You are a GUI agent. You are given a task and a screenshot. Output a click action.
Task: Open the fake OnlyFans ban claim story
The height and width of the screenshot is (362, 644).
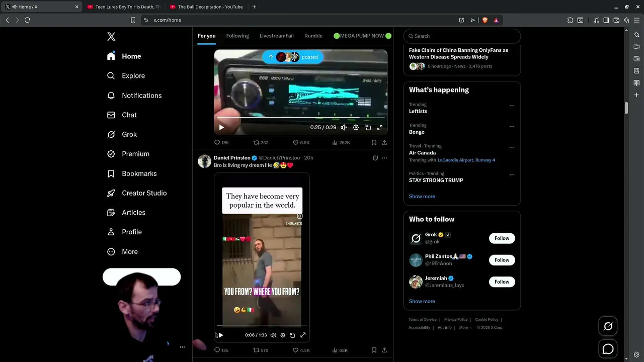pyautogui.click(x=458, y=53)
